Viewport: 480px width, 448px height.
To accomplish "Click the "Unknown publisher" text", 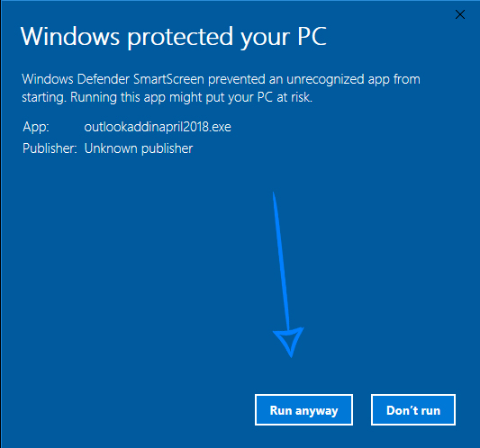I will [x=139, y=148].
